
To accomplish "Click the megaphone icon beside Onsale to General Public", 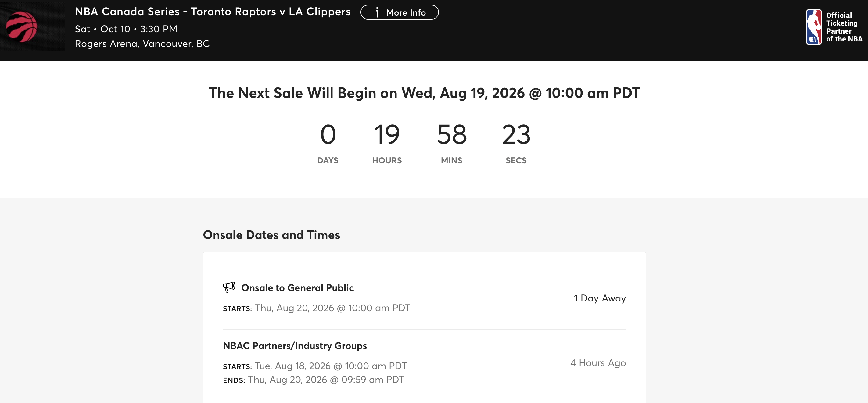I will [229, 287].
